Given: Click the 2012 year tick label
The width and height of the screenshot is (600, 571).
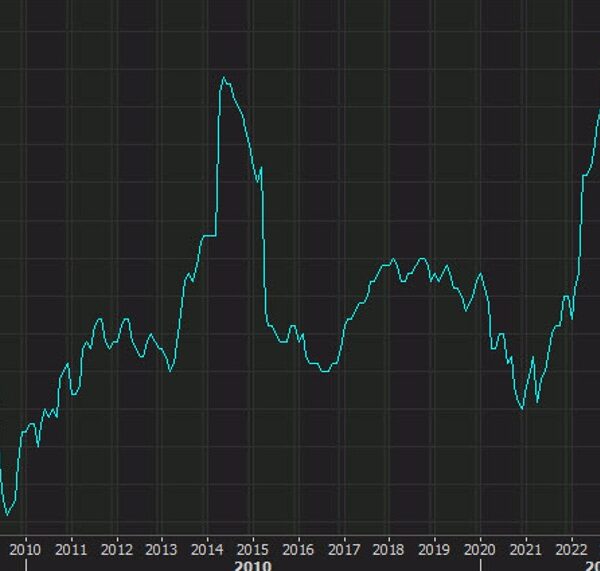Looking at the screenshot, I should [116, 549].
